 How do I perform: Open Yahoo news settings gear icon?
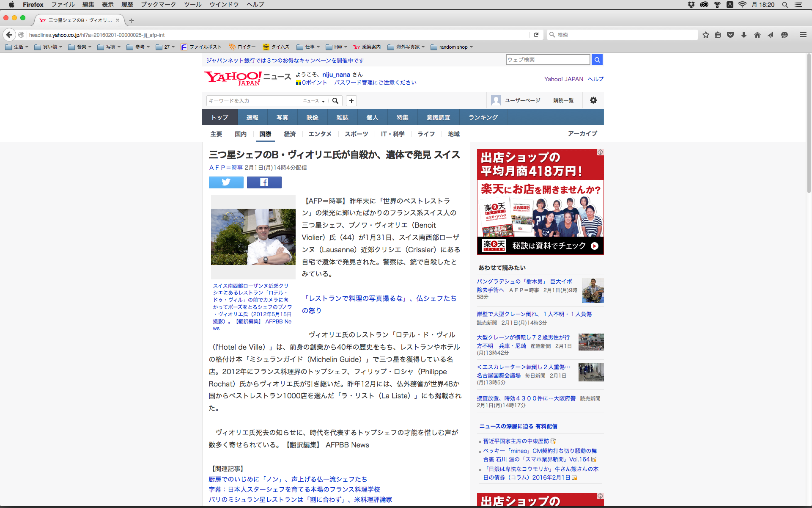(x=593, y=100)
